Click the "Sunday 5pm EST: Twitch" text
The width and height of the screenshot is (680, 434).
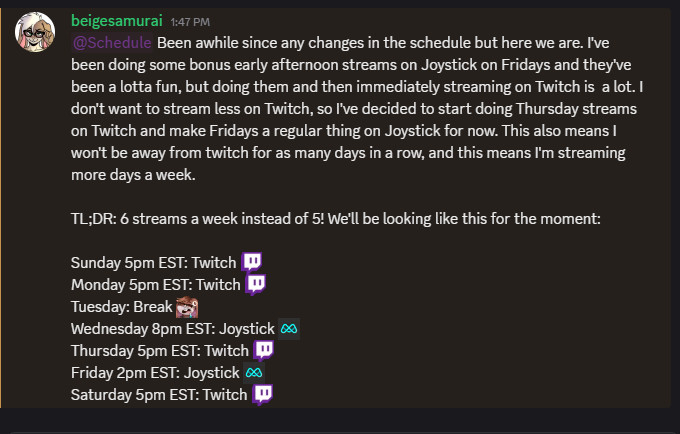154,263
